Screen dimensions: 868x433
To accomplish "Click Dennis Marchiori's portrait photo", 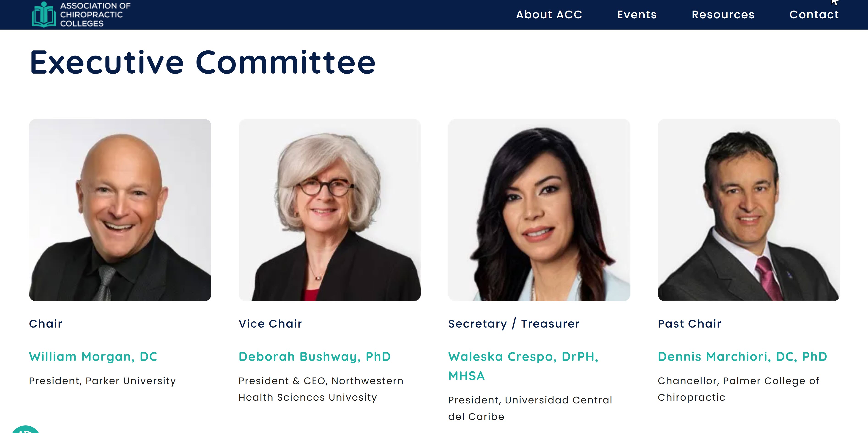I will 749,210.
